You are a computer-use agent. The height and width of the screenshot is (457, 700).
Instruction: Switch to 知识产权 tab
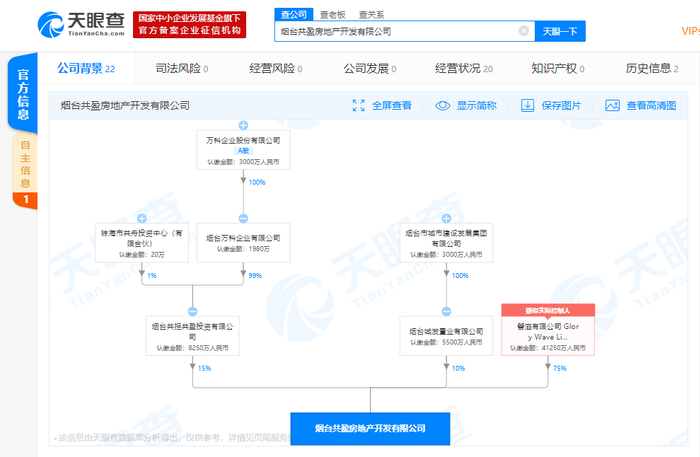pyautogui.click(x=558, y=68)
